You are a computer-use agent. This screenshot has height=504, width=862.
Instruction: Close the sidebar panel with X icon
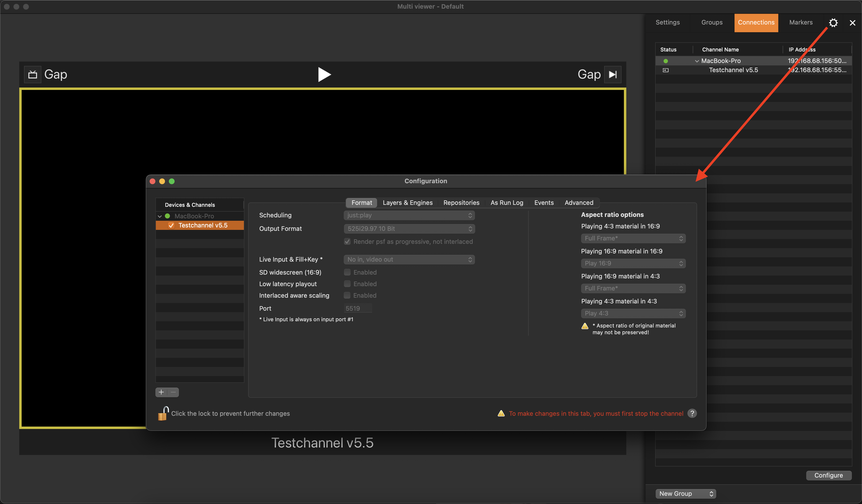[x=852, y=23]
